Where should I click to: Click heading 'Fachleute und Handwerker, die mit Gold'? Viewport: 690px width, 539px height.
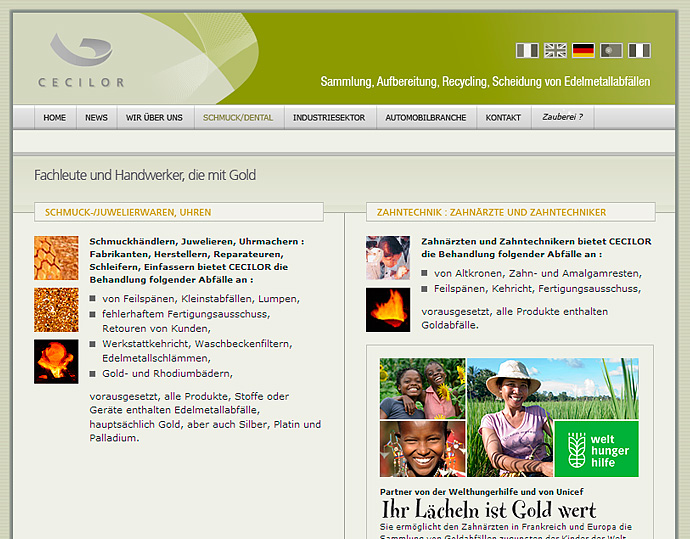tap(145, 175)
